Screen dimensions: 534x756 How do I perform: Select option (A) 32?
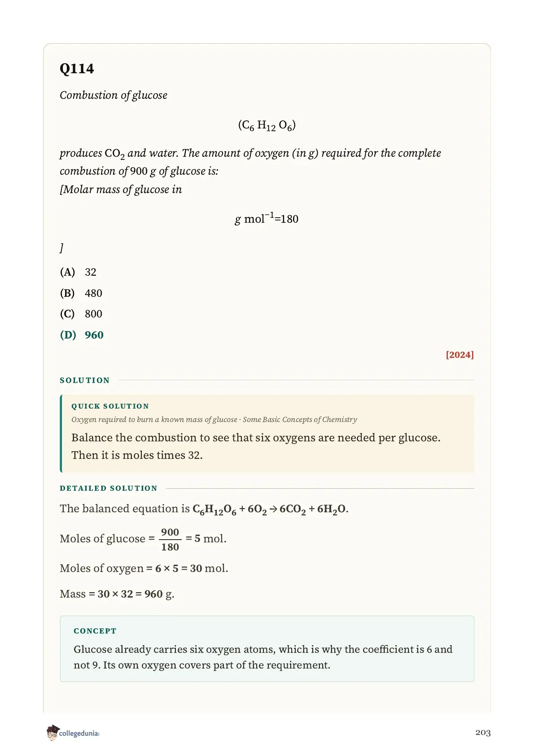[78, 272]
